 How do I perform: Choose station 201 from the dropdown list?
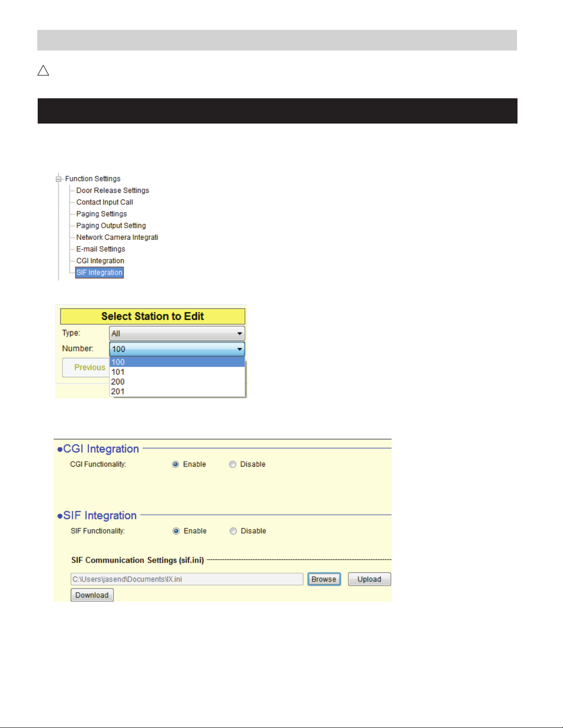click(x=177, y=391)
